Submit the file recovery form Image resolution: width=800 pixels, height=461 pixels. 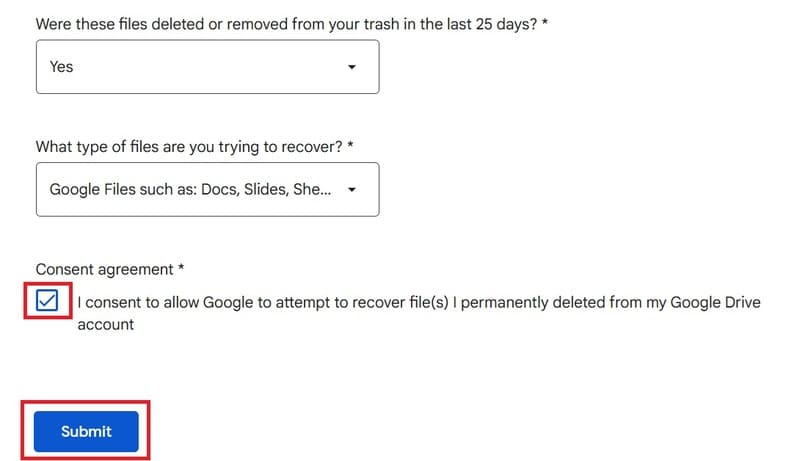[86, 431]
